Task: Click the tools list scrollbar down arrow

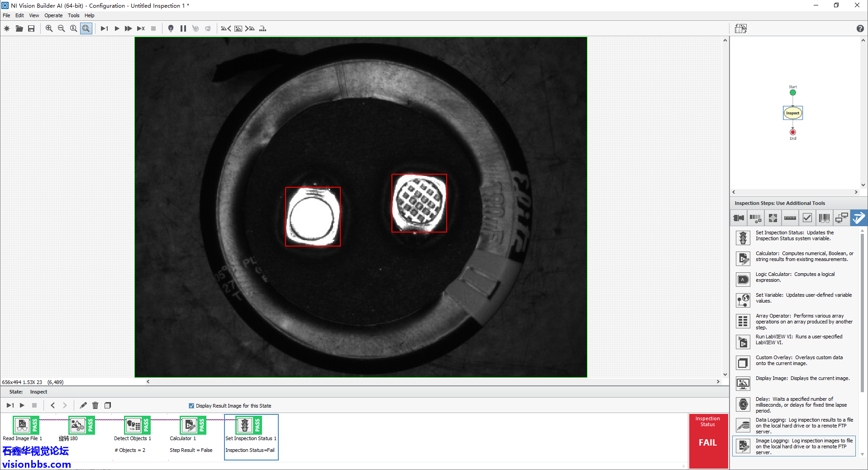Action: pyautogui.click(x=863, y=454)
